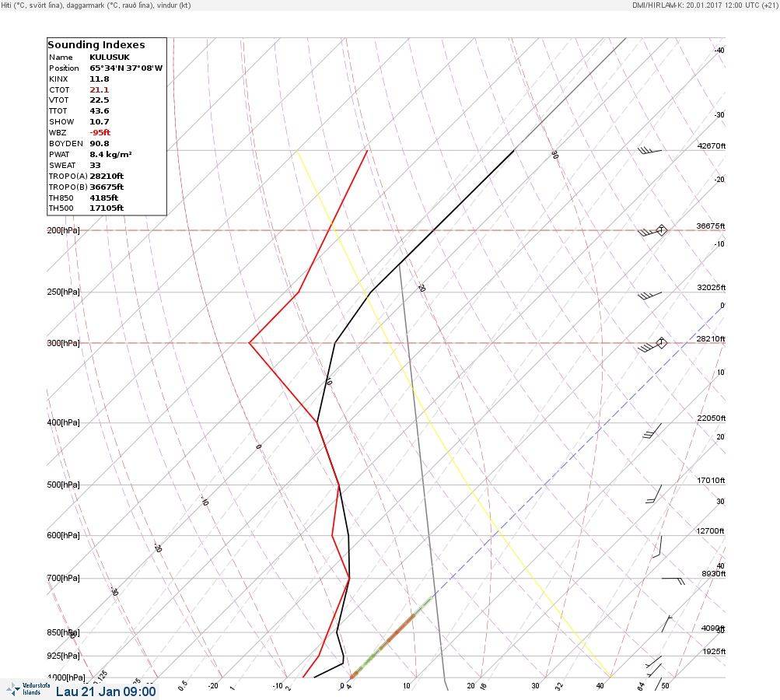Click the SHOW value 10.7
This screenshot has height=700, width=780.
pyautogui.click(x=100, y=122)
